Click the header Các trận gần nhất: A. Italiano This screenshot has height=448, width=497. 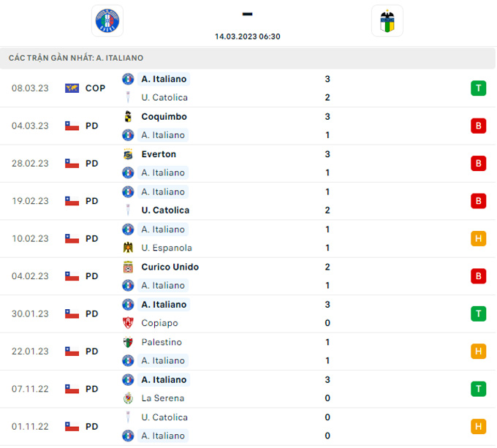coord(76,58)
